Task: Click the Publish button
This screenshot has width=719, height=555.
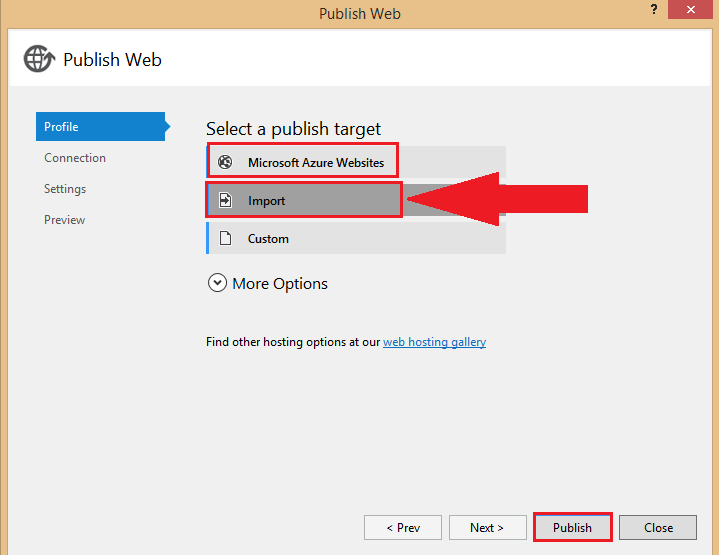Action: click(572, 527)
